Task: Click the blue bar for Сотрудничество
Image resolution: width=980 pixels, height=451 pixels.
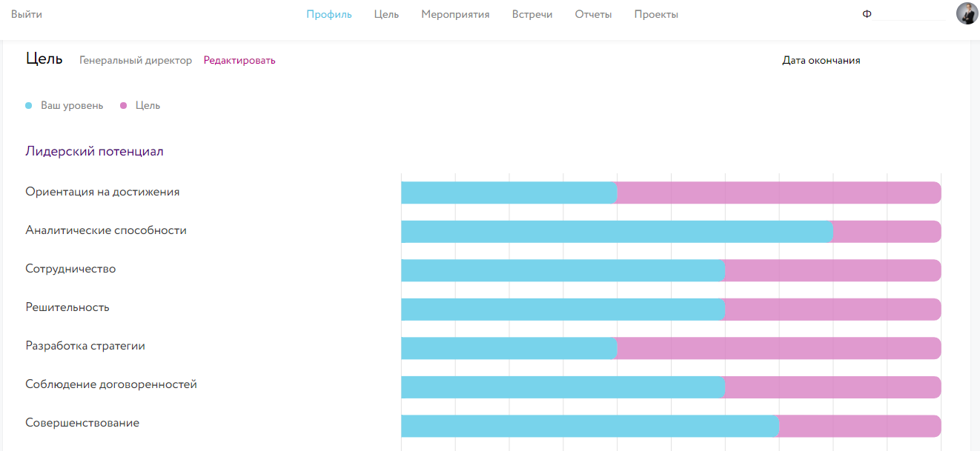Action: 562,270
